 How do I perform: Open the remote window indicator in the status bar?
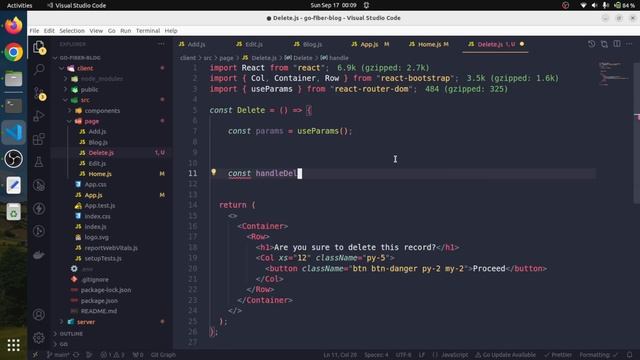36,355
